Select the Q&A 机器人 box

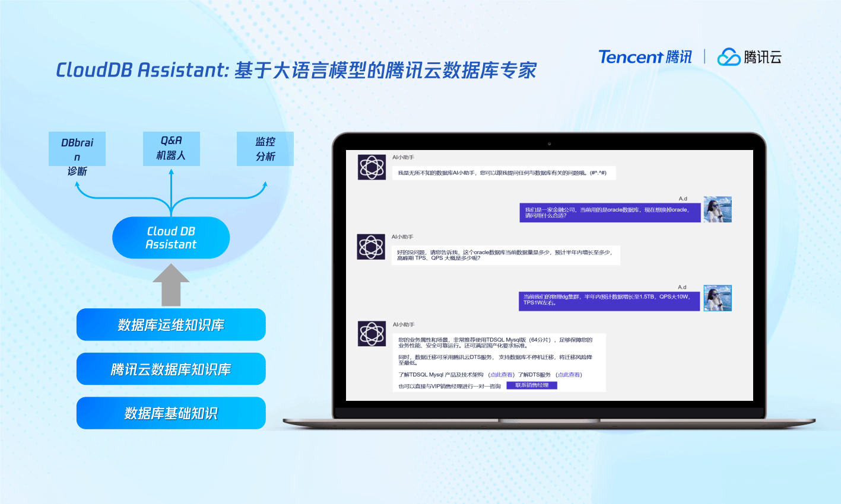click(171, 148)
